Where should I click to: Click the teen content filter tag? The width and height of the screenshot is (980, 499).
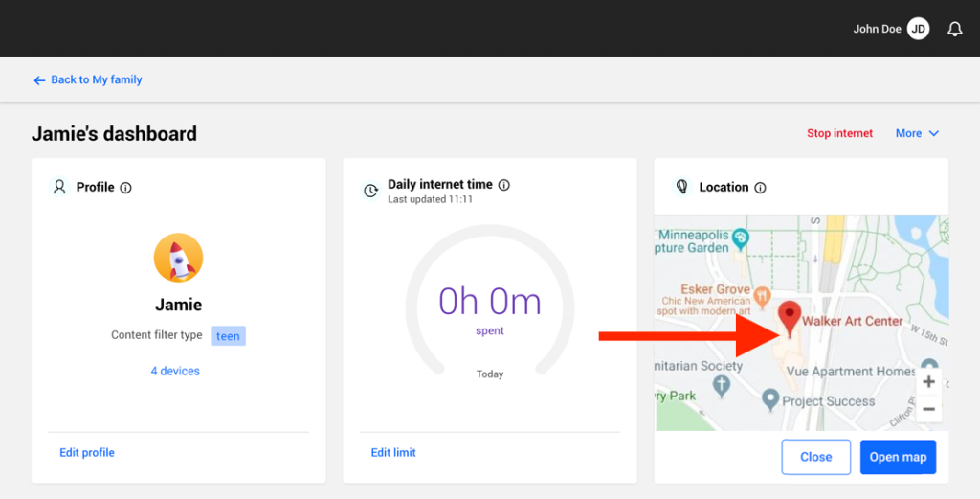pyautogui.click(x=228, y=336)
